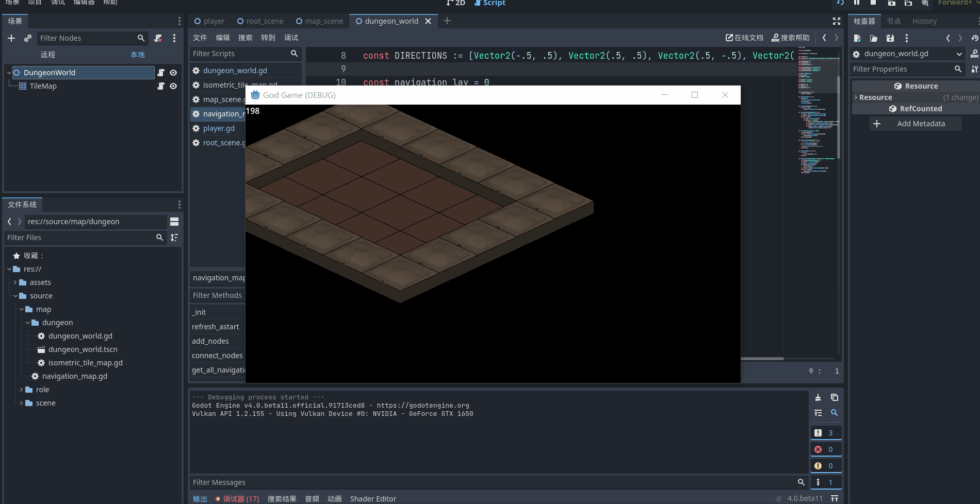This screenshot has width=980, height=504.
Task: Open 在线文档 (online docs)
Action: 744,37
